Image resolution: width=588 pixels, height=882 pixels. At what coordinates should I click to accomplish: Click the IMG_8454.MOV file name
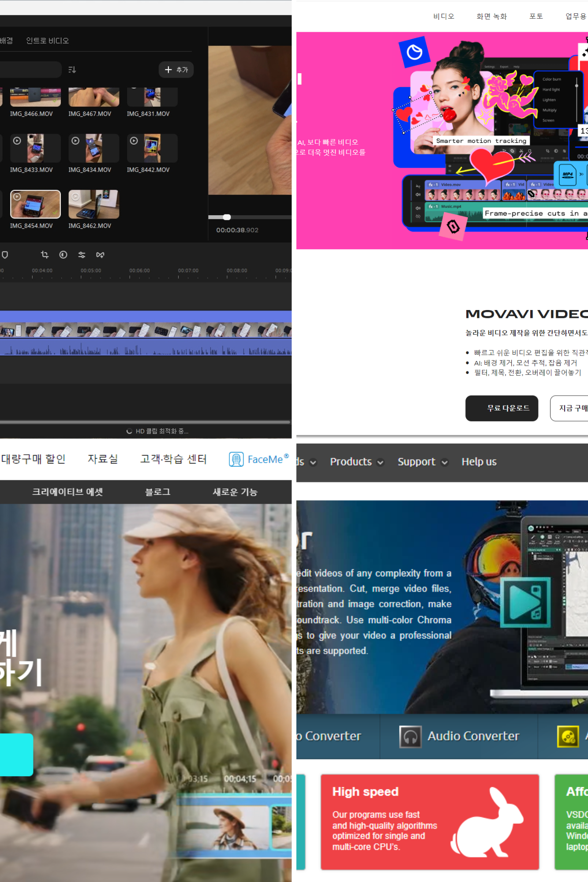coord(31,226)
